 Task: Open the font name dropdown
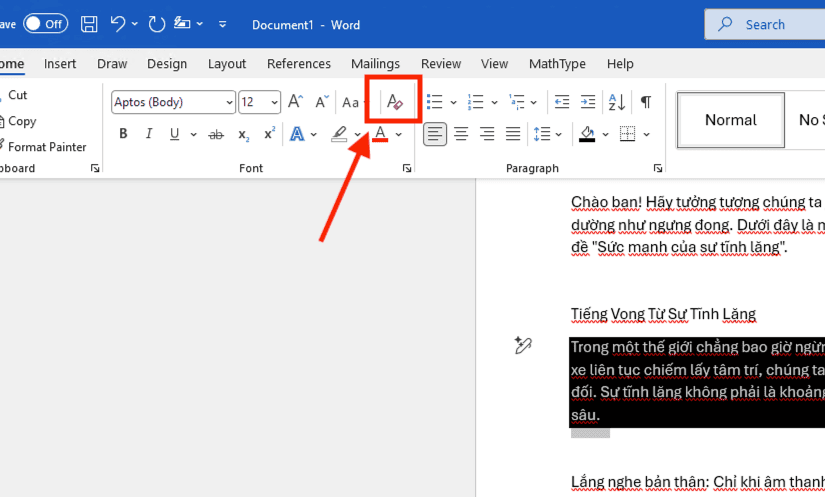point(229,102)
